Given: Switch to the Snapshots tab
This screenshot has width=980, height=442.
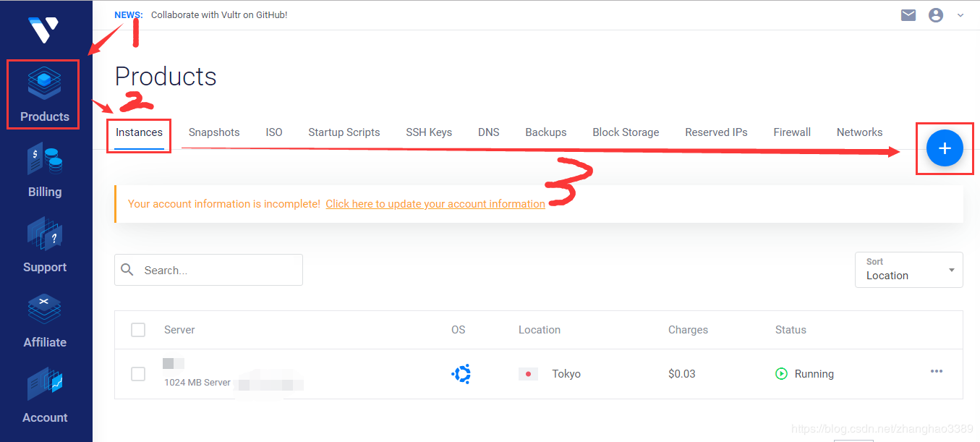Looking at the screenshot, I should (x=214, y=132).
